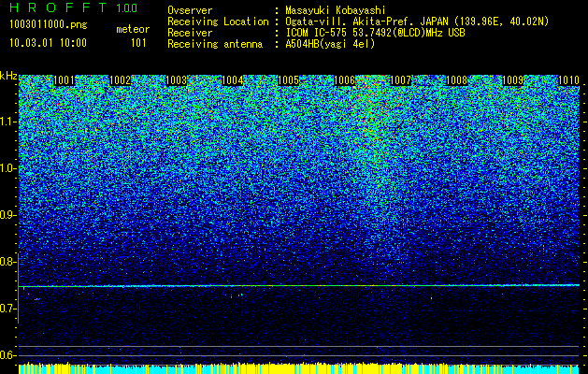Click the 1001 minute marker label

pos(65,80)
